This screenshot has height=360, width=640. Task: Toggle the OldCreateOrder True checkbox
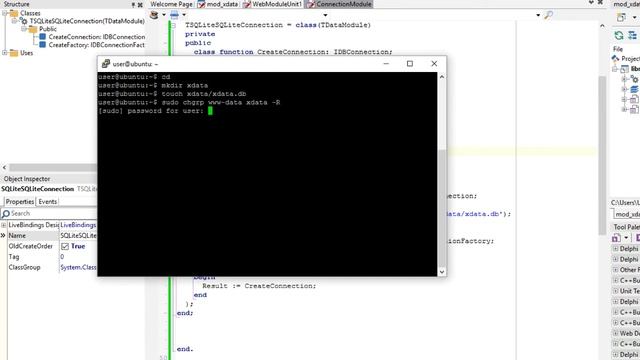pyautogui.click(x=64, y=247)
